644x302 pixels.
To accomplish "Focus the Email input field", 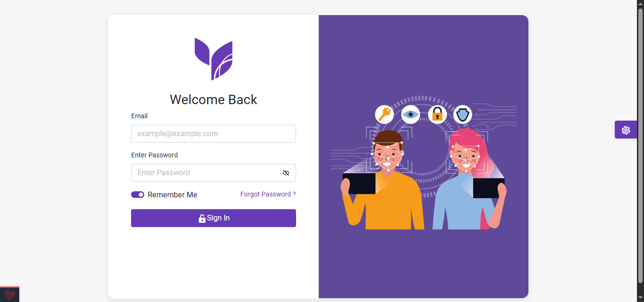I will pos(214,134).
